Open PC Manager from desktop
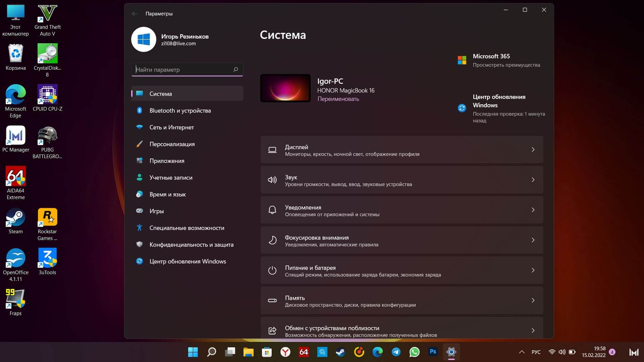This screenshot has height=362, width=644. (x=15, y=138)
